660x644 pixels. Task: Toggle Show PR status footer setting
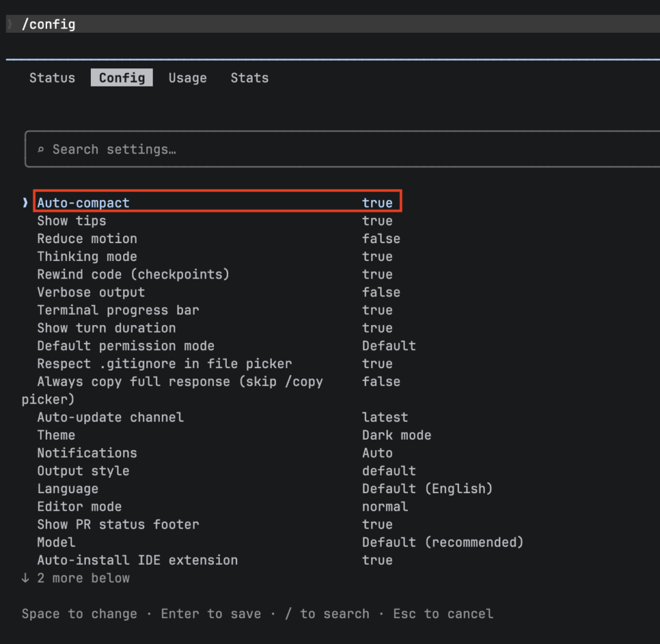(377, 524)
